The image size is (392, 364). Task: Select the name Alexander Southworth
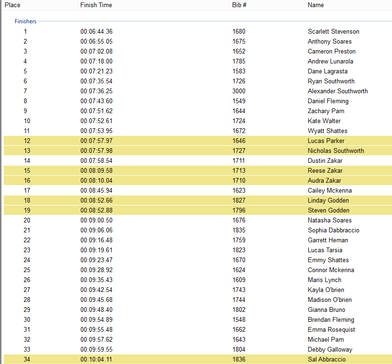pos(338,91)
